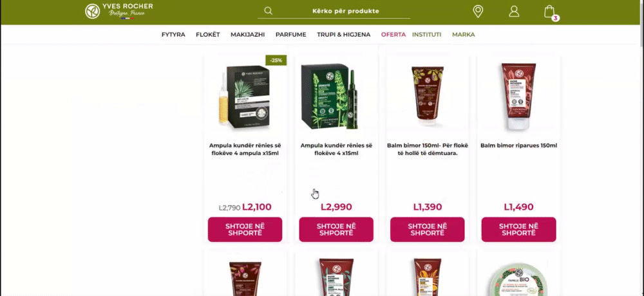Open the FYTYRA menu
Image resolution: width=644 pixels, height=296 pixels.
[173, 35]
